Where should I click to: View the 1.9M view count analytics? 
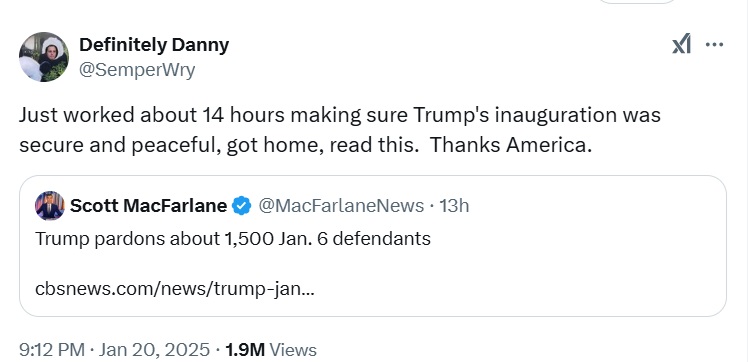[244, 350]
